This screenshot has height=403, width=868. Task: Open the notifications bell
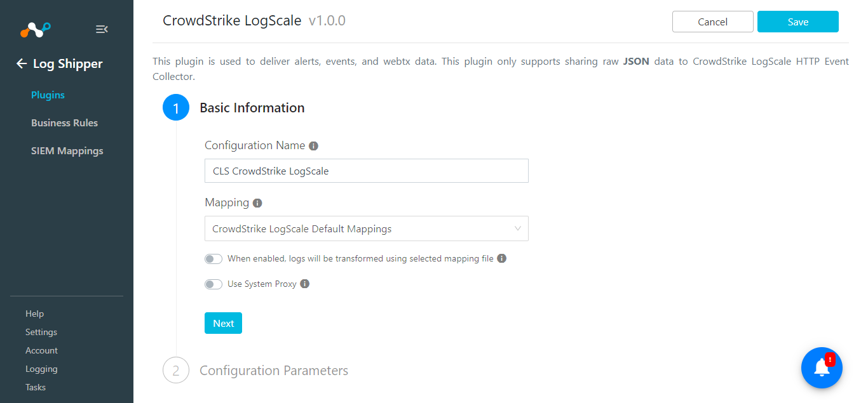pos(822,367)
